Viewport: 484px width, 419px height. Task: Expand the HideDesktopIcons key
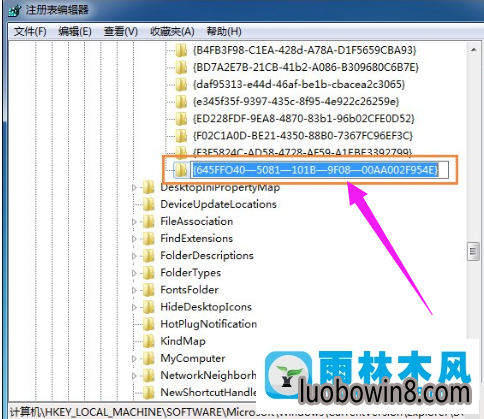point(134,307)
